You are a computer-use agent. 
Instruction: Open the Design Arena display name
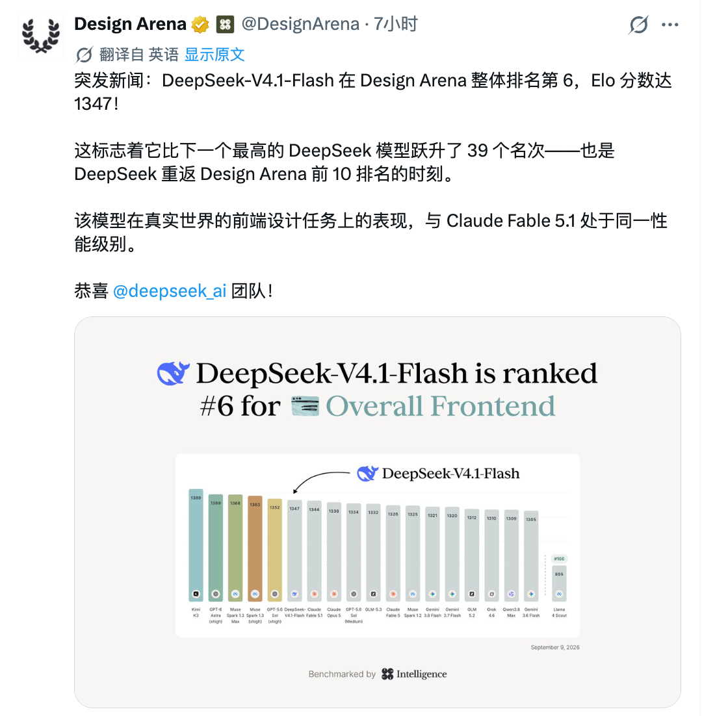pos(131,24)
